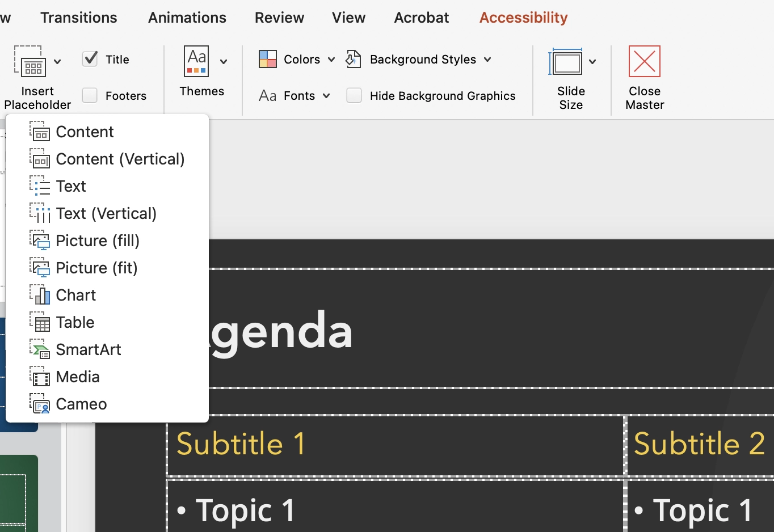Click the Insert Placeholder icon

pyautogui.click(x=30, y=61)
